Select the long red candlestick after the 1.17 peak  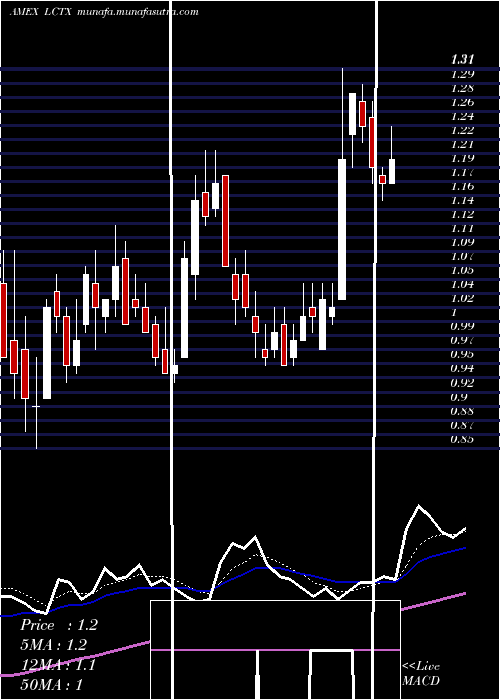(x=225, y=221)
